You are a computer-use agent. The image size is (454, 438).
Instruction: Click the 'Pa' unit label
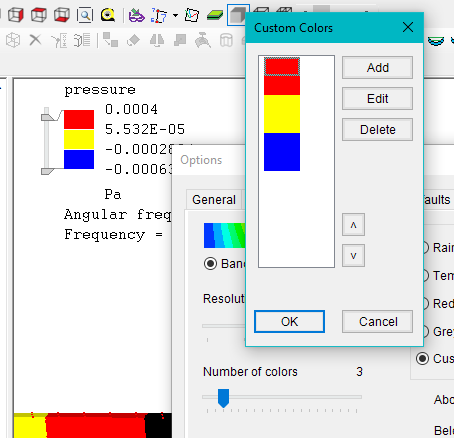pyautogui.click(x=113, y=194)
